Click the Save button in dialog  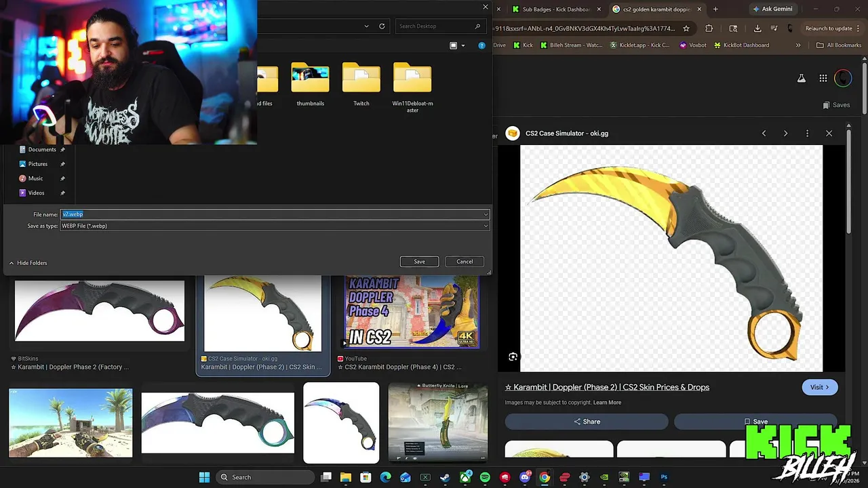[x=419, y=262]
